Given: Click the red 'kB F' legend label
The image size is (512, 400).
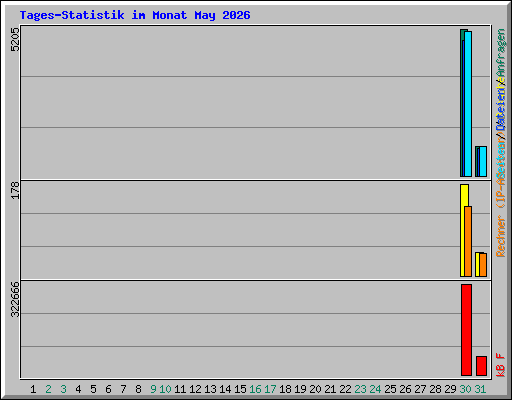Looking at the screenshot, I should (501, 365).
